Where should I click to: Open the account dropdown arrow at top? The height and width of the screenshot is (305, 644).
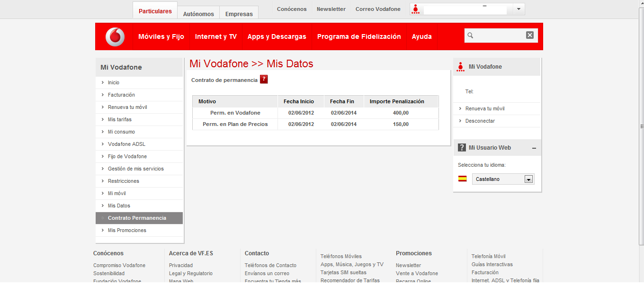point(519,9)
